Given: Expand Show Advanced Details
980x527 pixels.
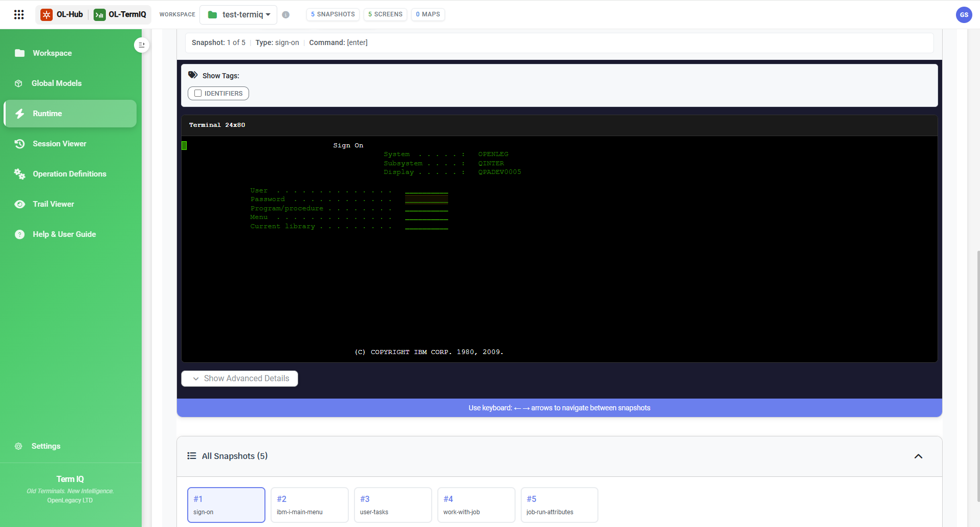Looking at the screenshot, I should click(239, 379).
